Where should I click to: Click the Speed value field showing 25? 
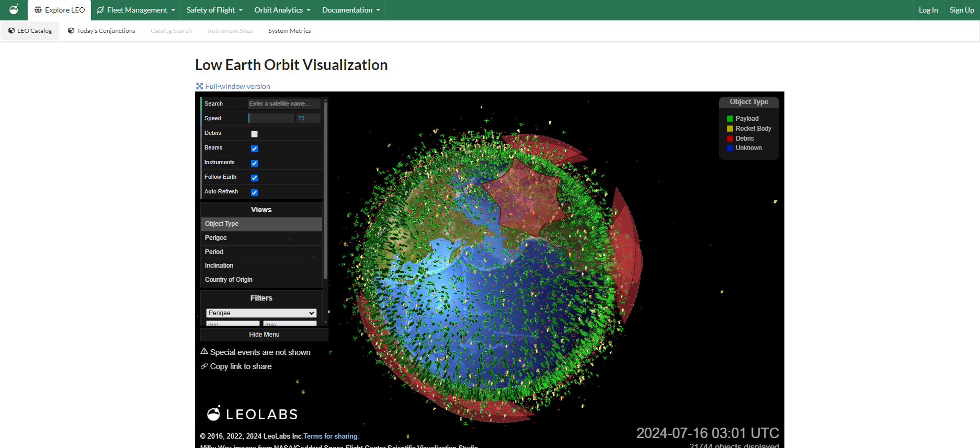point(309,119)
